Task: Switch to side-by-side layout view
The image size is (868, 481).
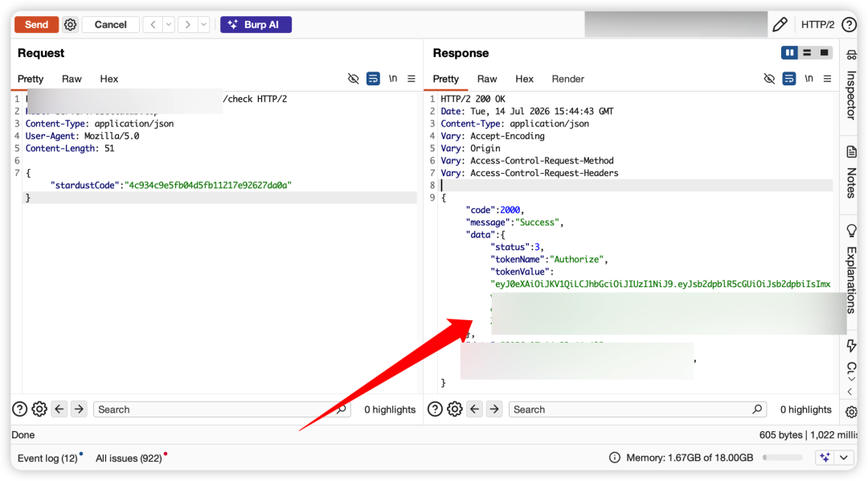Action: (789, 52)
